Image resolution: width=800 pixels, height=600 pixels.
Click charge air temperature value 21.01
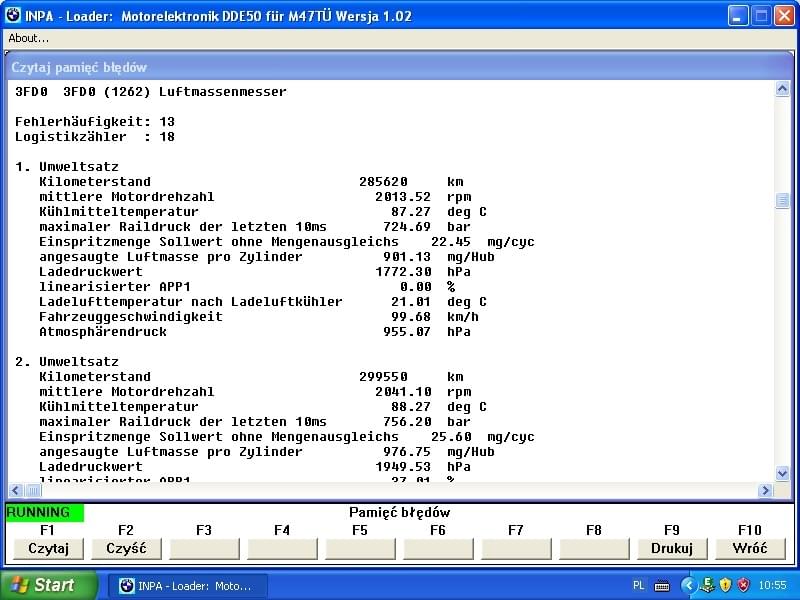[x=411, y=302]
